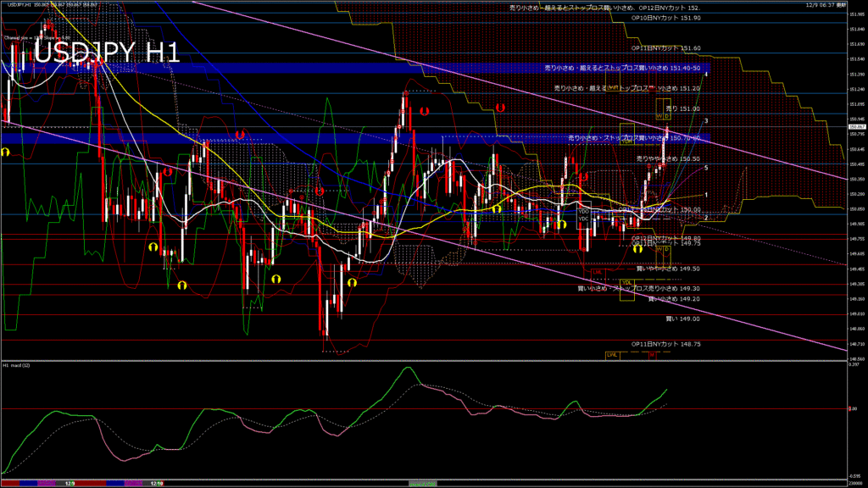
Task: Click the forecast line label number 1
Action: (x=706, y=195)
